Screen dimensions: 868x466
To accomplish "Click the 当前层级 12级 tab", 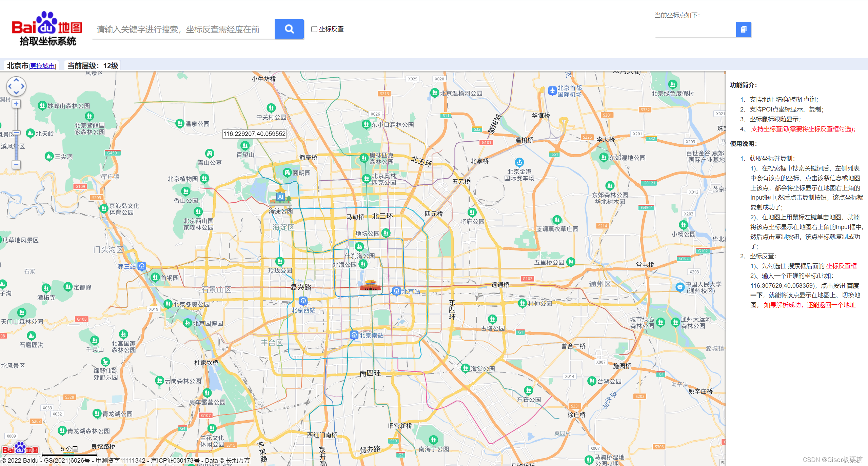I will (x=93, y=66).
